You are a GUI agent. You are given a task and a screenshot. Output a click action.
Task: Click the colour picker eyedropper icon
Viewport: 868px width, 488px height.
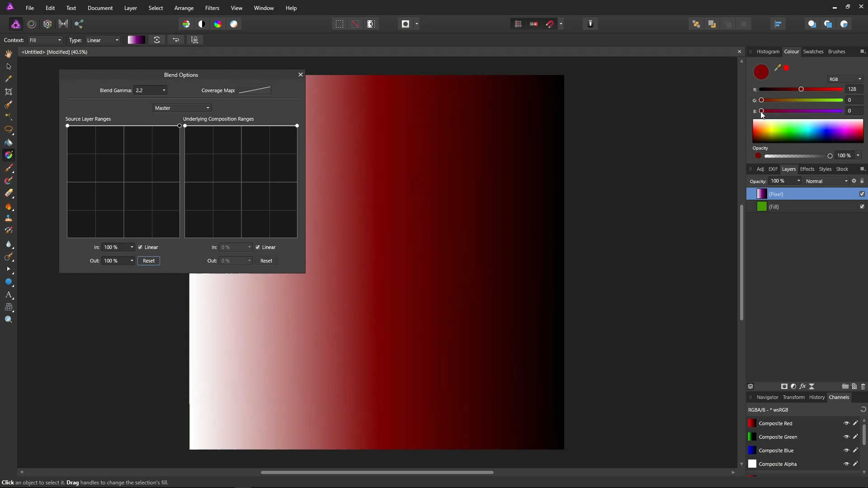click(778, 68)
